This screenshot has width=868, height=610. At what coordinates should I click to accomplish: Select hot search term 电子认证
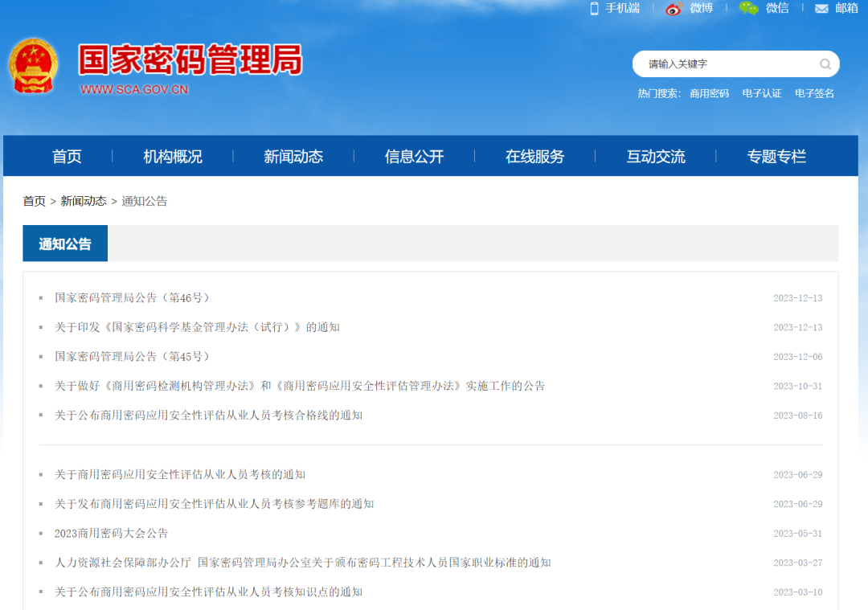pyautogui.click(x=762, y=93)
